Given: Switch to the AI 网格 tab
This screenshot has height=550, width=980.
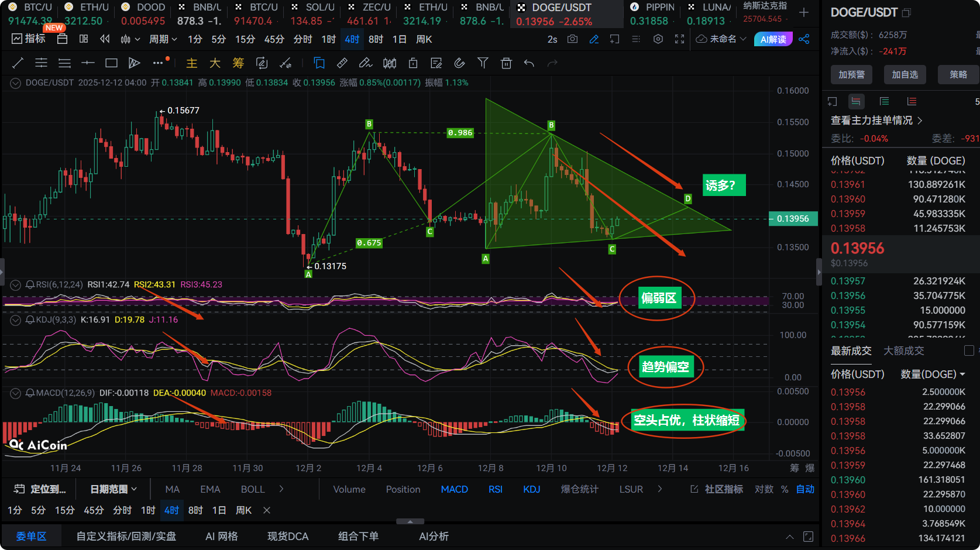Looking at the screenshot, I should 221,537.
